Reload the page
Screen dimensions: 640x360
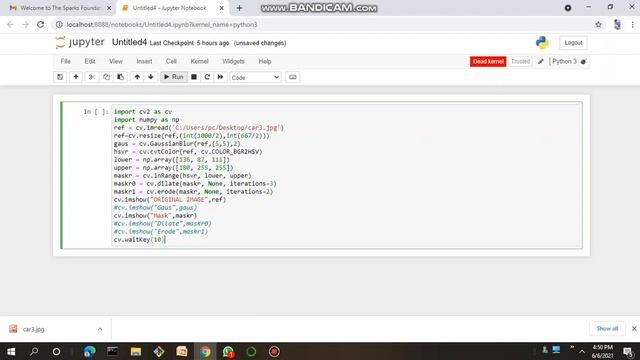40,24
